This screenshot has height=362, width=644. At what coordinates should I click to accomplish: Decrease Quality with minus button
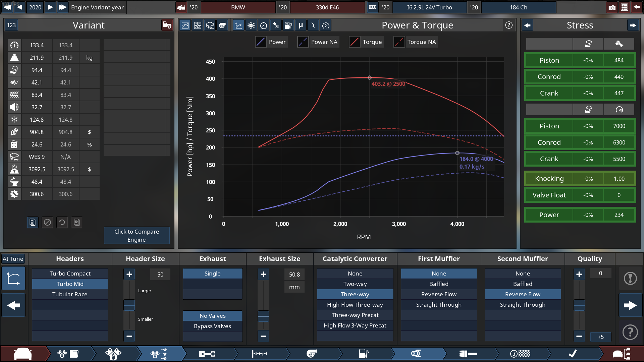579,336
